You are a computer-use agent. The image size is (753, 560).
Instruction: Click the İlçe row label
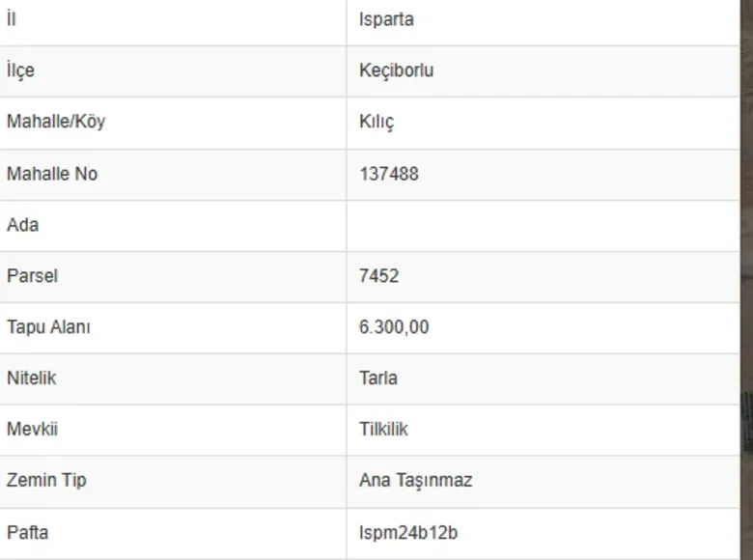(20, 70)
